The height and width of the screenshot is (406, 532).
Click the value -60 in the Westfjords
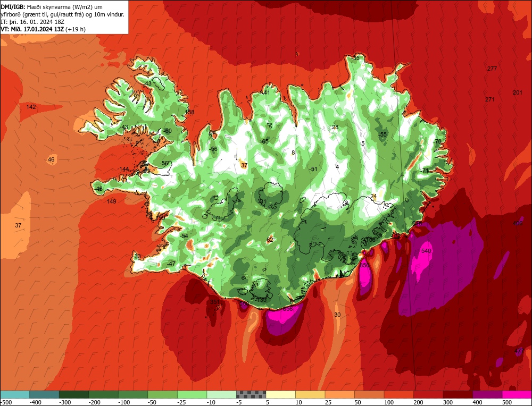click(167, 131)
